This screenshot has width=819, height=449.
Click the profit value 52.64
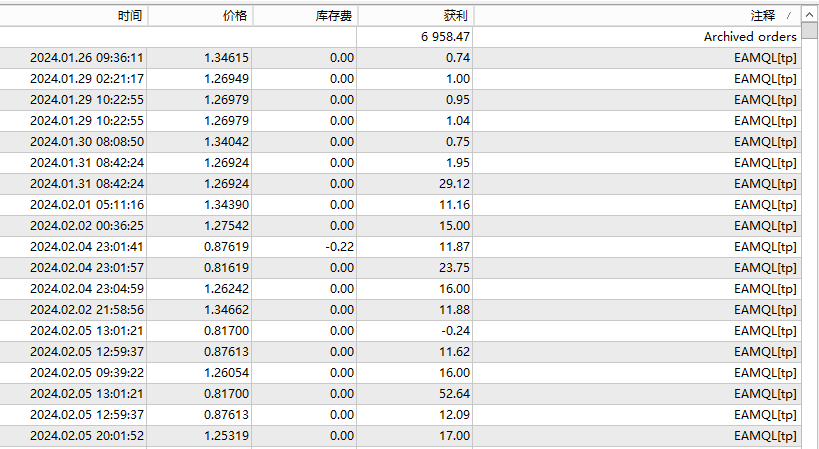click(x=453, y=394)
